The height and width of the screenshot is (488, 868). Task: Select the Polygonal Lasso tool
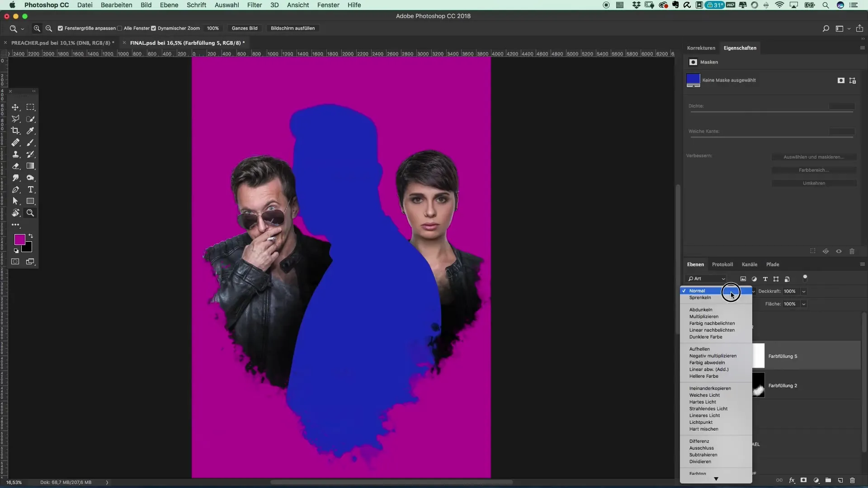click(x=15, y=119)
